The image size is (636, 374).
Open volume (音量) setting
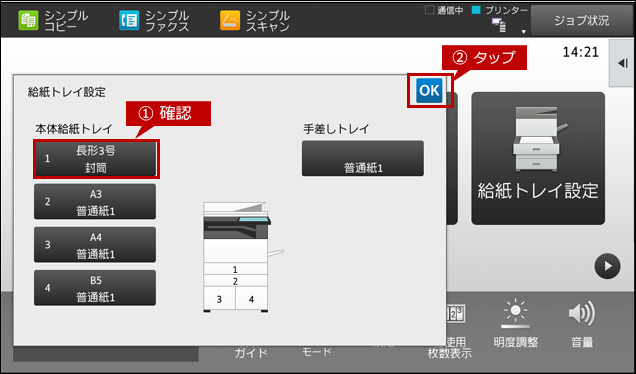pyautogui.click(x=582, y=325)
